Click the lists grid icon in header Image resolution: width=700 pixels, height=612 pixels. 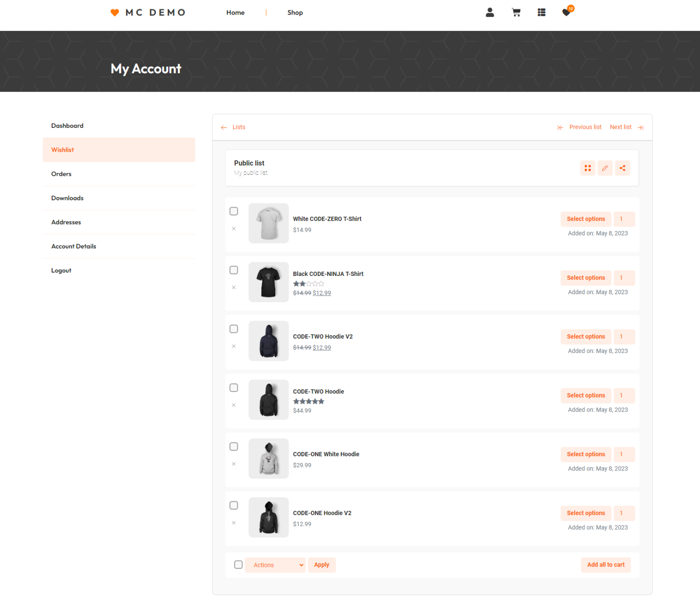[x=541, y=12]
